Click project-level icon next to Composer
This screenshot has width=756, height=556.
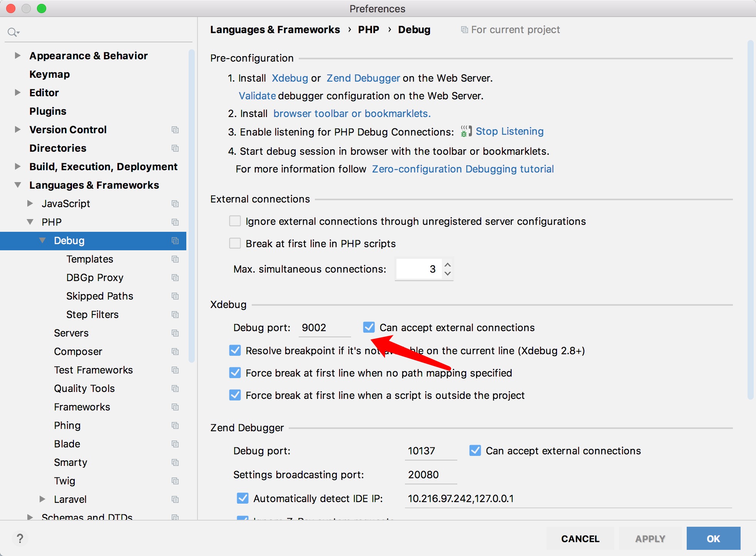point(175,352)
